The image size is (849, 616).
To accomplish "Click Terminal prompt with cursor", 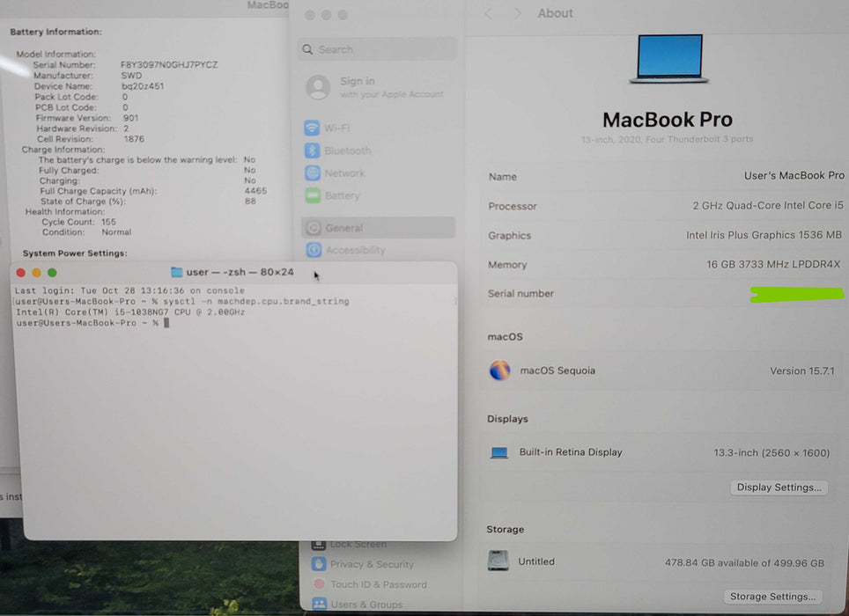I will [92, 323].
